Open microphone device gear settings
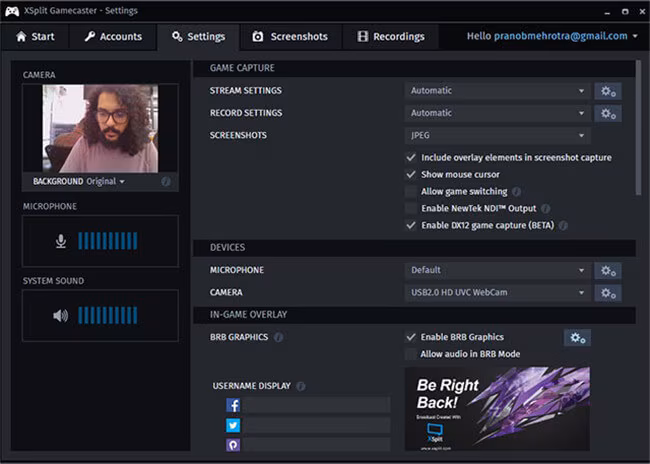Image resolution: width=650 pixels, height=464 pixels. click(608, 270)
